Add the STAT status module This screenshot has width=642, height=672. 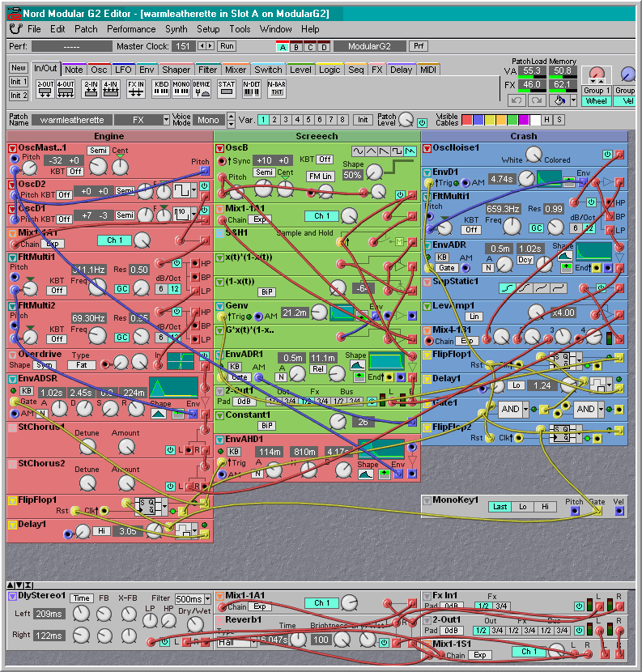tap(227, 89)
